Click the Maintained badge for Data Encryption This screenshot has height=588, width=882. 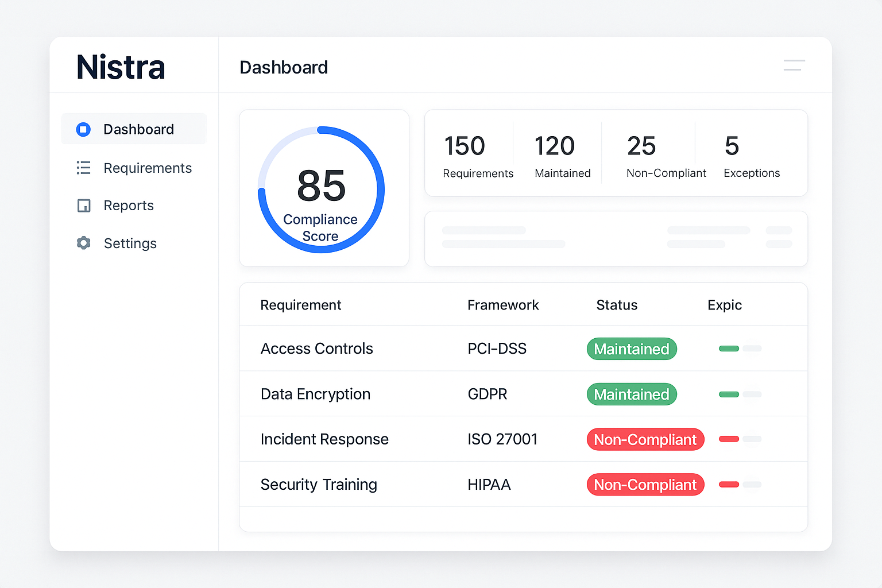tap(632, 394)
